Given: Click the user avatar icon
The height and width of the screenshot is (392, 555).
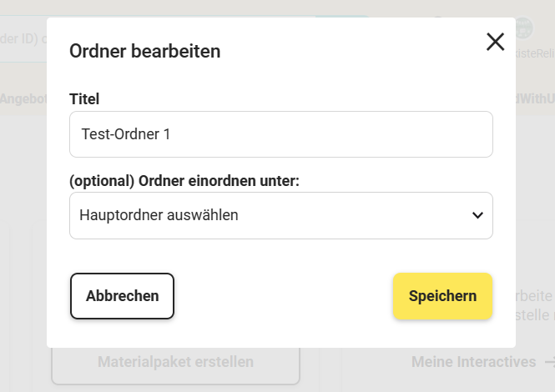Looking at the screenshot, I should [x=523, y=28].
